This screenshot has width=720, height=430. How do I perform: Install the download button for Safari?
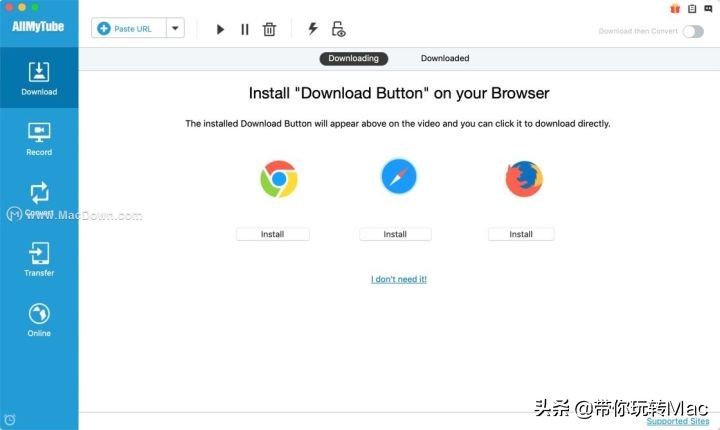(x=395, y=234)
